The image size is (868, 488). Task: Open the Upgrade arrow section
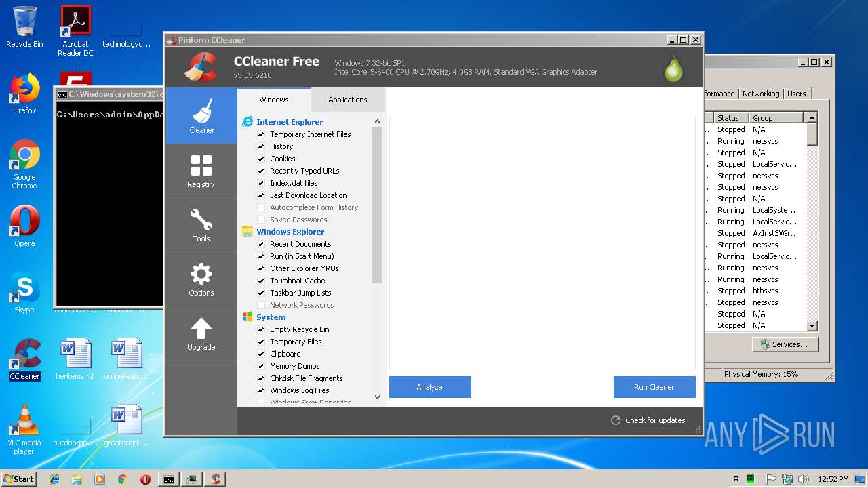point(201,333)
